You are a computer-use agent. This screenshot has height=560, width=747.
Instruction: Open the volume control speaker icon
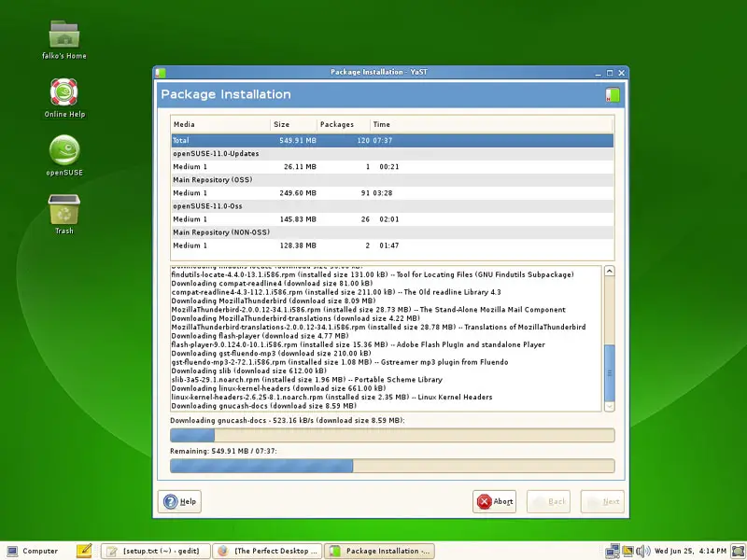643,551
